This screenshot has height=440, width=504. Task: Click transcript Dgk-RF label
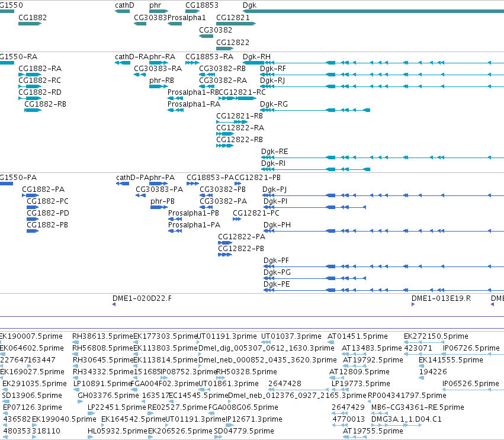pyautogui.click(x=273, y=69)
